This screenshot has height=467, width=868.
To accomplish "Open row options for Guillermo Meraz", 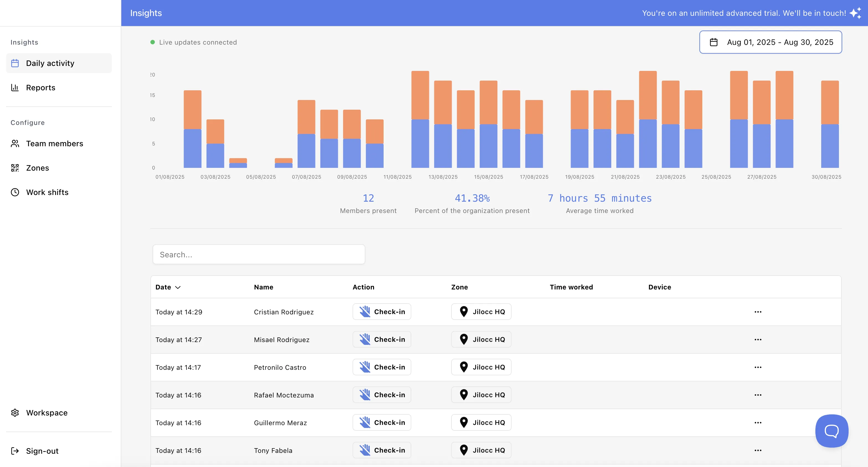I will [758, 422].
